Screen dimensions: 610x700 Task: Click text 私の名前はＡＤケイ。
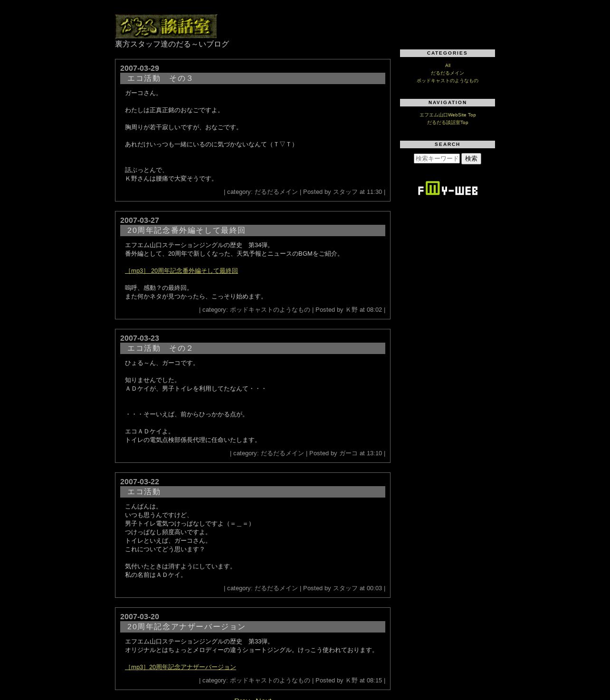pyautogui.click(x=156, y=575)
